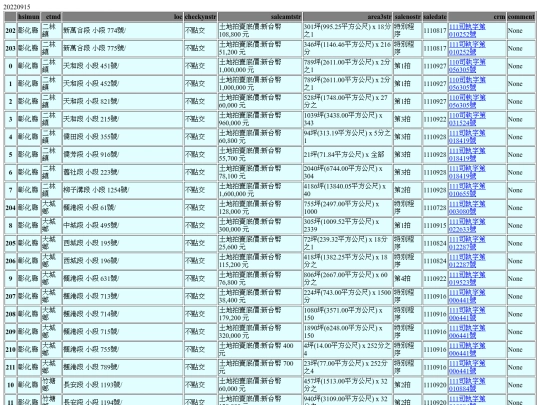Open the crm link in row 203
Viewport: 540px width, 405px height.
point(467,48)
